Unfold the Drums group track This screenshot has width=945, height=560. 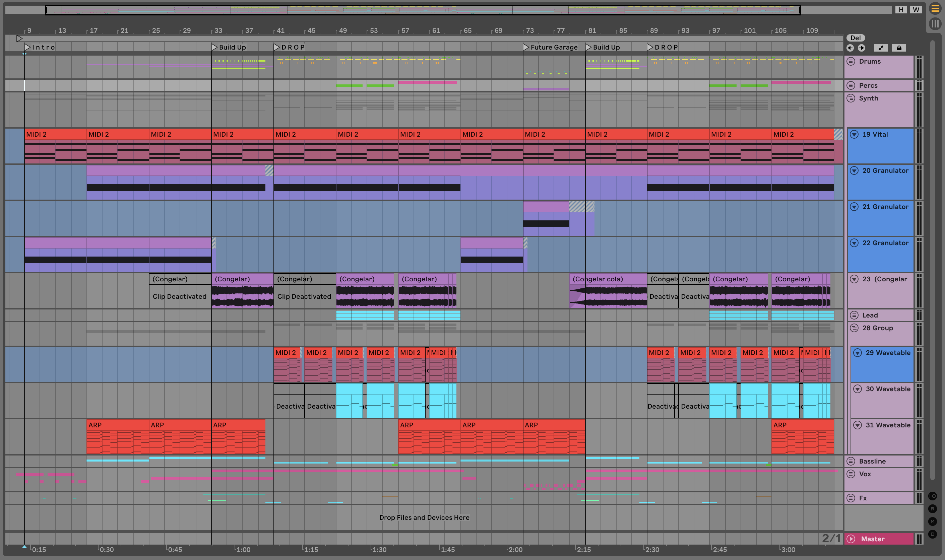(x=851, y=61)
